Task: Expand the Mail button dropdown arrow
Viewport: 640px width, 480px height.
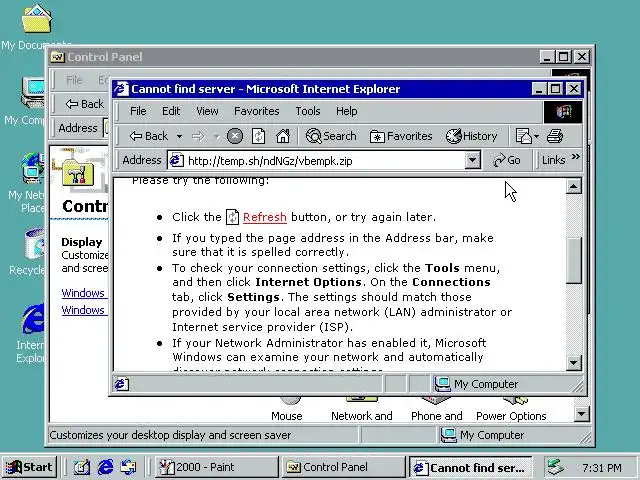Action: point(537,136)
